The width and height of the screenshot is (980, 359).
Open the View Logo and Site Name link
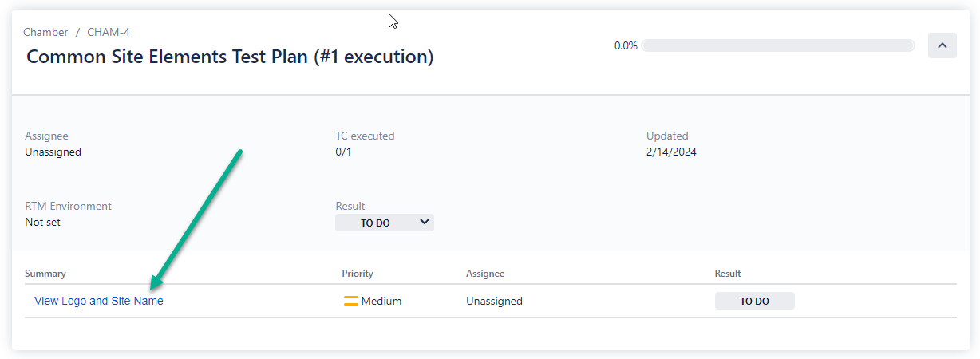[99, 302]
